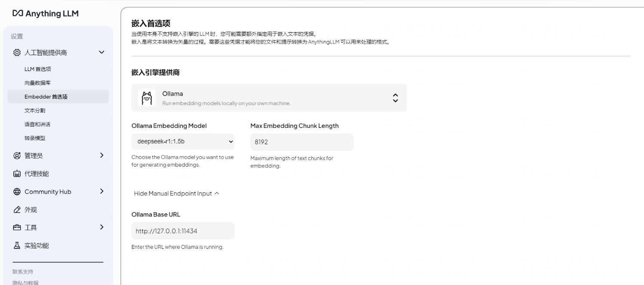The height and width of the screenshot is (285, 644).
Task: Open LLM 首选项 settings page
Action: [x=38, y=69]
